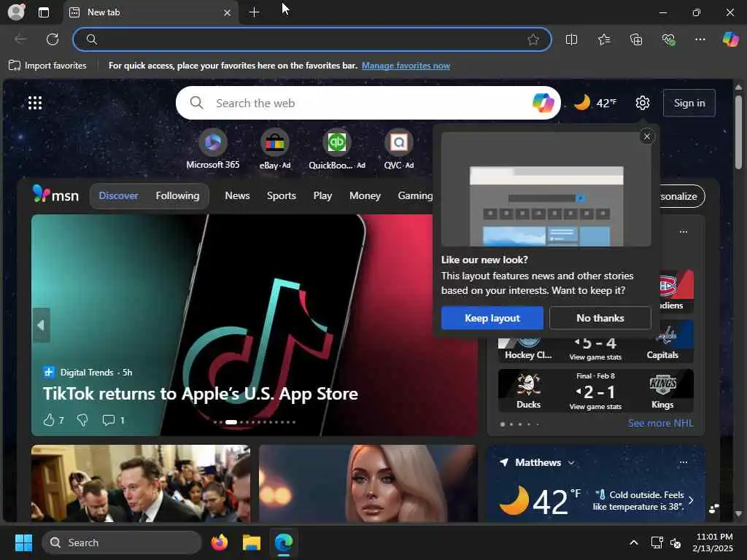Viewport: 747px width, 560px height.
Task: Open the Microsoft 365 quick link
Action: pyautogui.click(x=212, y=149)
